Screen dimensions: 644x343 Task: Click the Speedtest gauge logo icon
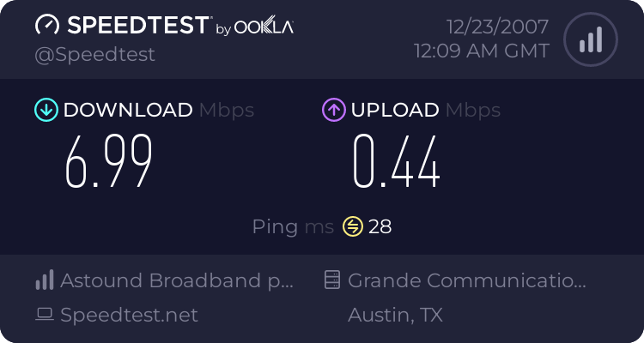pos(47,25)
